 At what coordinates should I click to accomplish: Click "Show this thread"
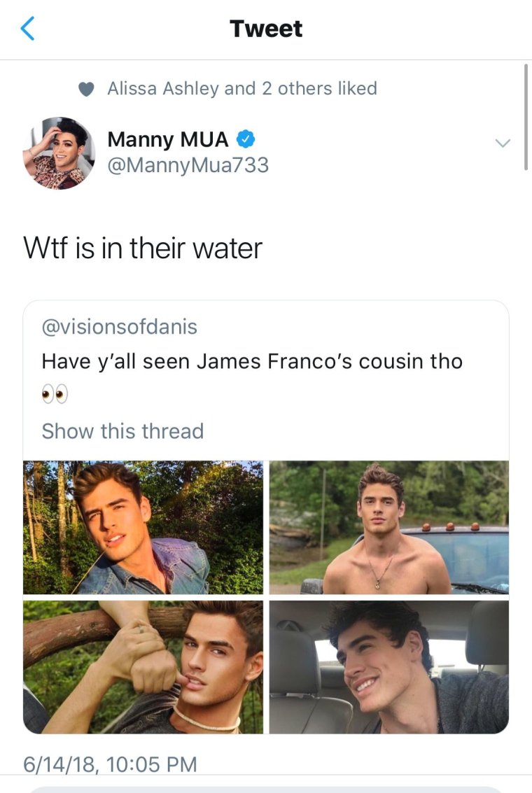(122, 430)
